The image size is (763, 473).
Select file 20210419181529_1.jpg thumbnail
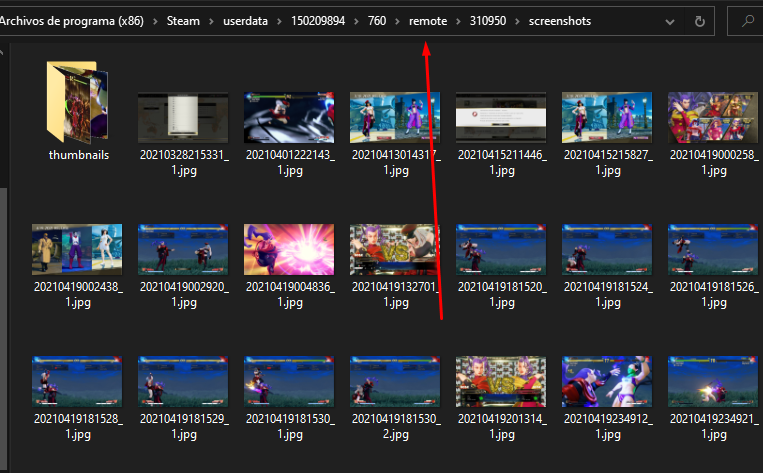pos(183,381)
